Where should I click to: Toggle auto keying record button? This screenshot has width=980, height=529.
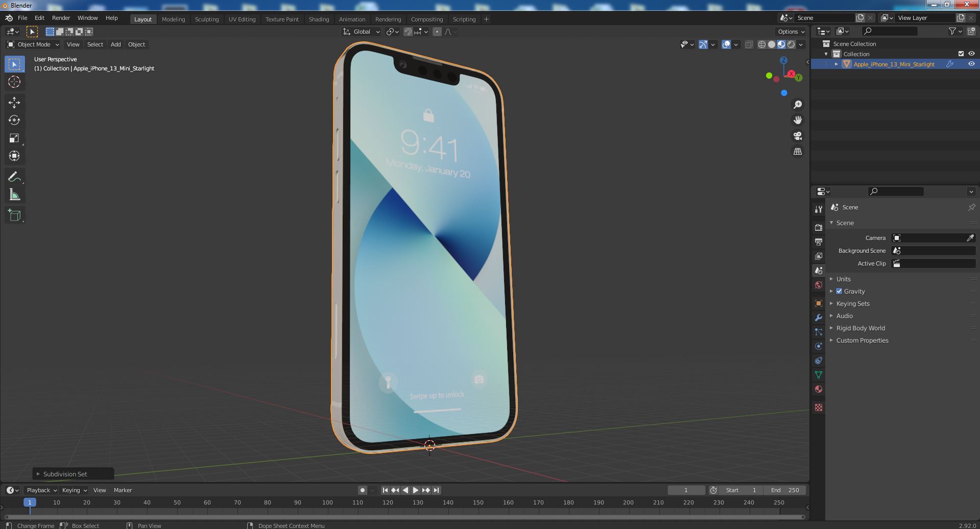362,490
